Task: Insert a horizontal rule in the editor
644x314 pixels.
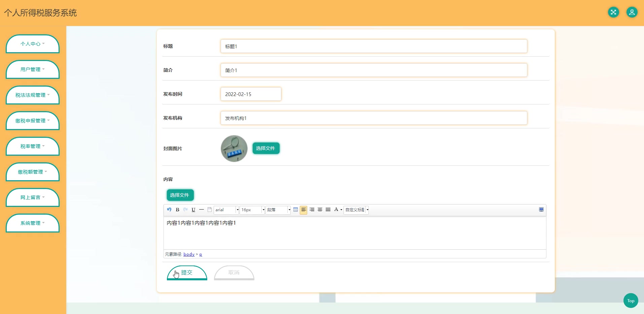Action: (201, 210)
